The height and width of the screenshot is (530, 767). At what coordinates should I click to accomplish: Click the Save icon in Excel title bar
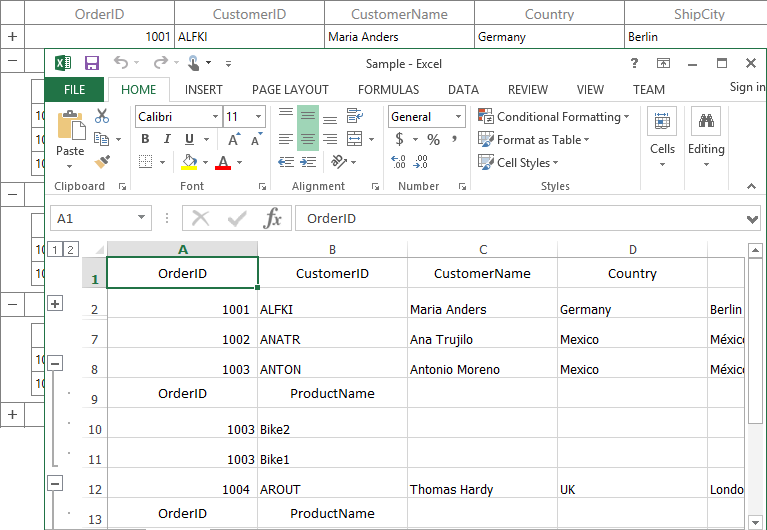pos(92,63)
